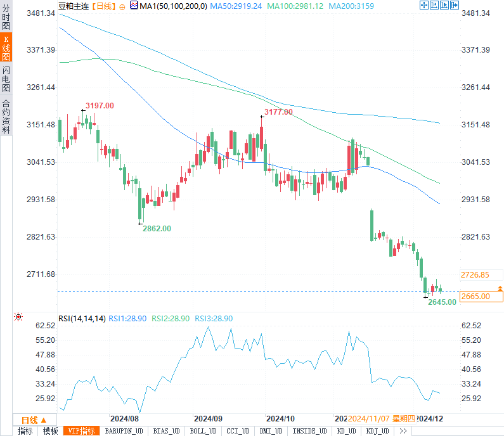Click the orange circle icon beside 日线
Screen dimensions: 504x436
122,7
